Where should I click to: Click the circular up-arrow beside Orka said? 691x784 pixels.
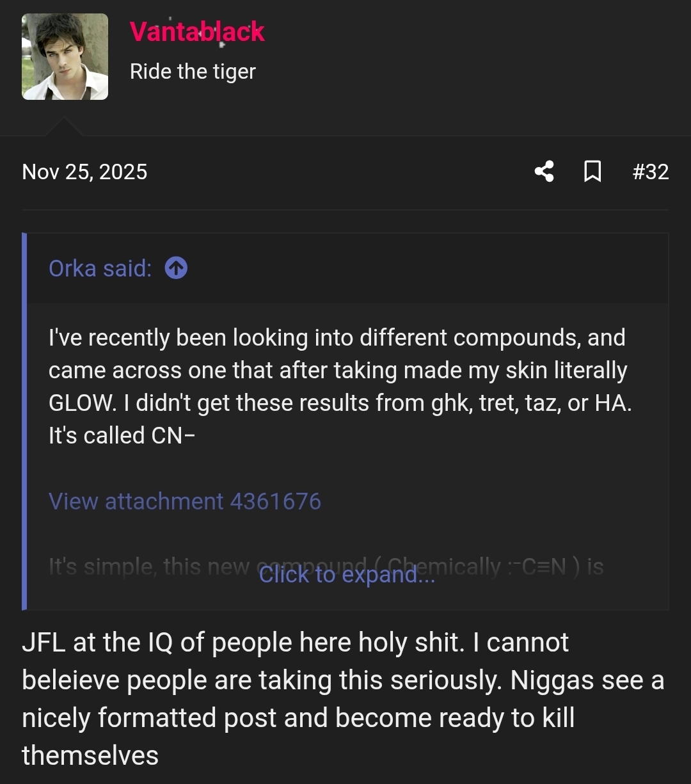[x=175, y=268]
